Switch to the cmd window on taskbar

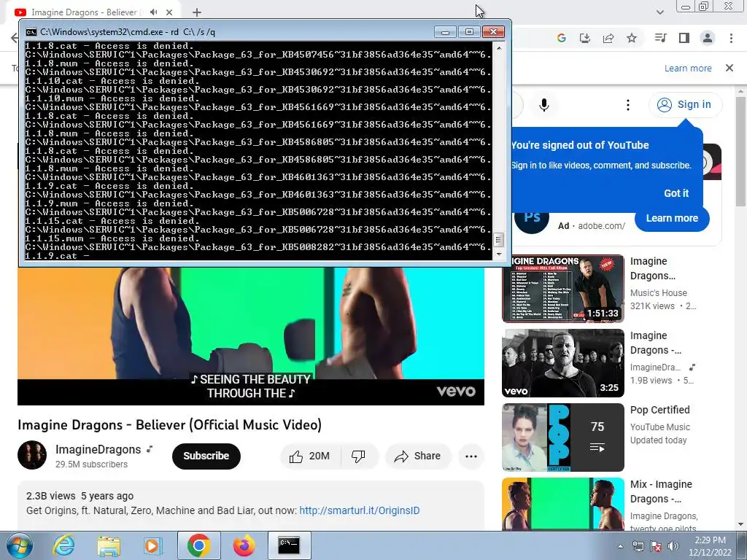(289, 545)
